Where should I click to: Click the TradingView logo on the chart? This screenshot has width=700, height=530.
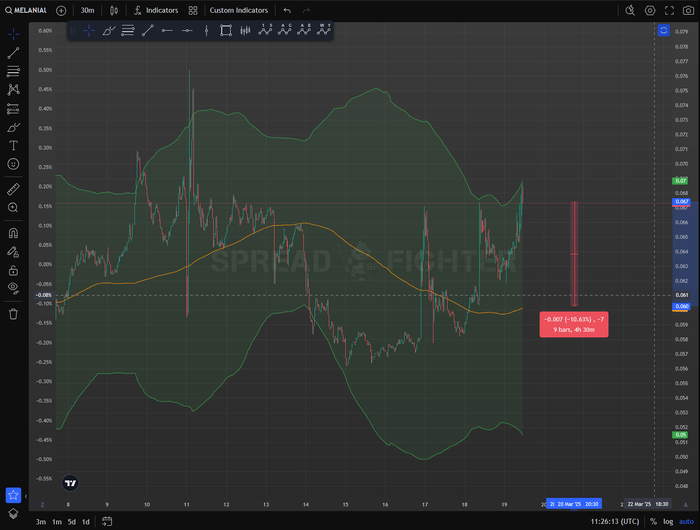(70, 483)
